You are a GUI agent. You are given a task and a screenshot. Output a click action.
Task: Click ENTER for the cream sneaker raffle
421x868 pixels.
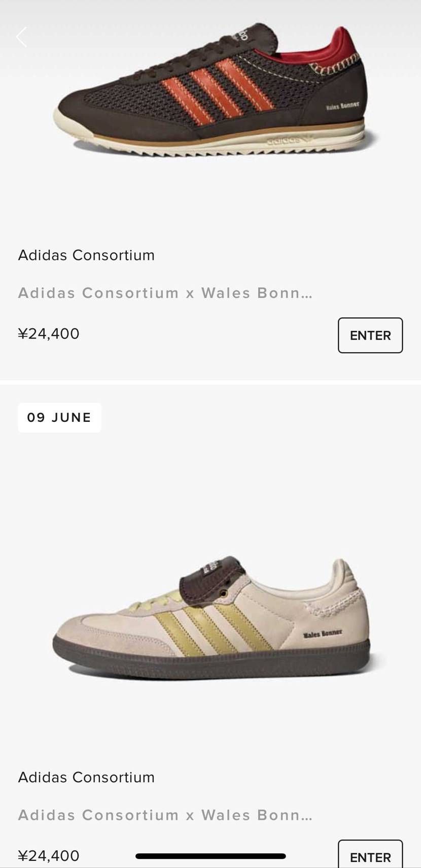(370, 855)
